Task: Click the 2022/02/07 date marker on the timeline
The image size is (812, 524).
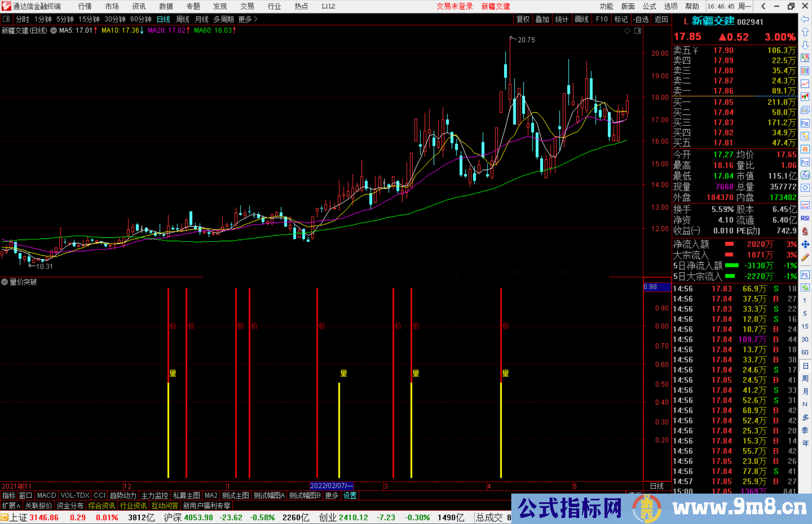Action: click(x=332, y=486)
